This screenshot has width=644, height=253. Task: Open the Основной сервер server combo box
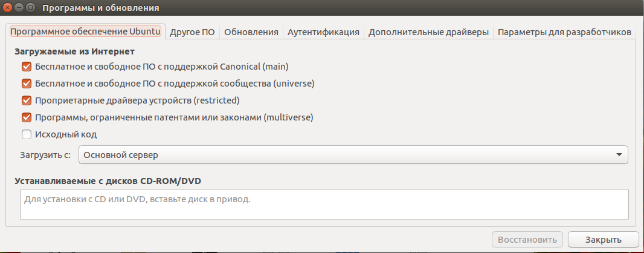click(353, 155)
